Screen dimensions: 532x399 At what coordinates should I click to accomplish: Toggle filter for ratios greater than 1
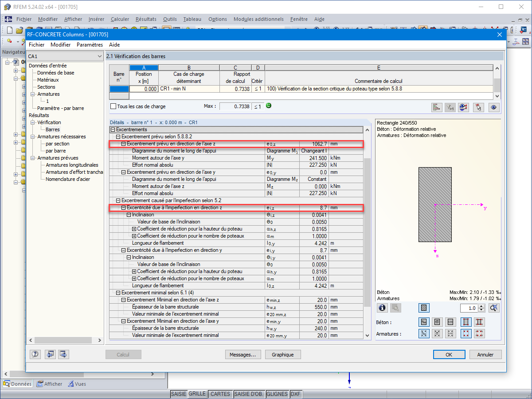(450, 107)
